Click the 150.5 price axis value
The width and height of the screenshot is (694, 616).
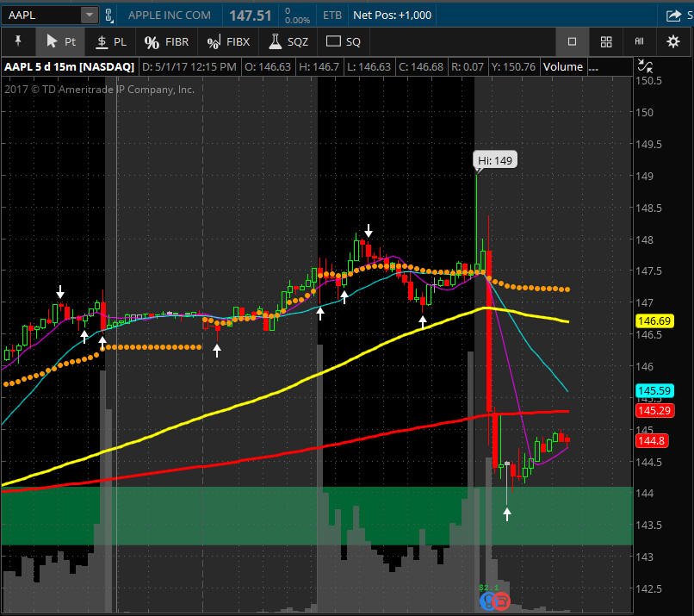[x=648, y=81]
